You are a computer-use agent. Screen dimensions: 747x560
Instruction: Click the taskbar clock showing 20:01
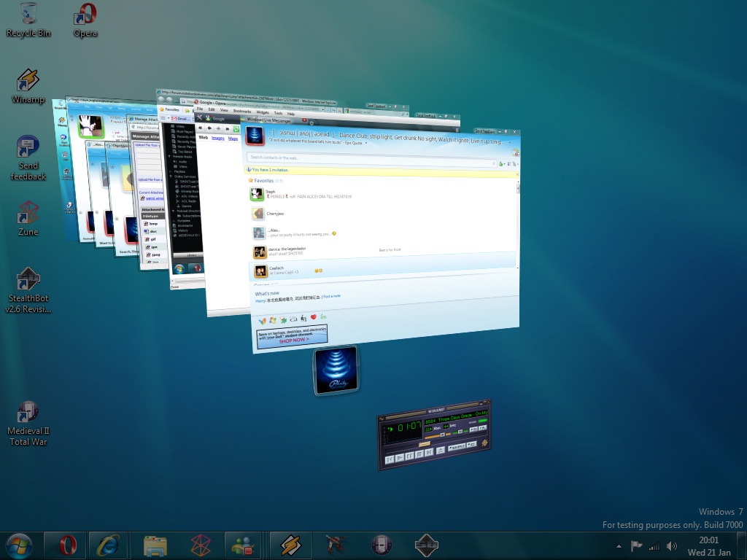pos(709,546)
